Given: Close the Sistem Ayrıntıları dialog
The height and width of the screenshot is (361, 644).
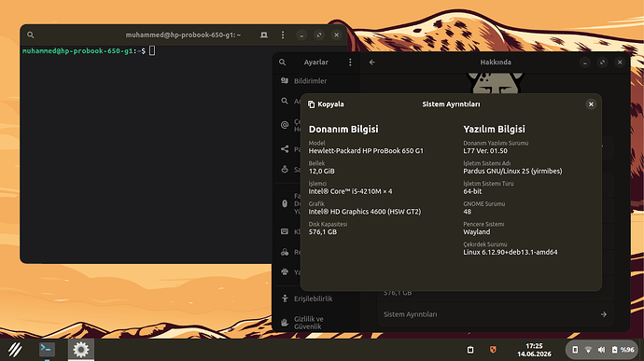Looking at the screenshot, I should click(591, 104).
